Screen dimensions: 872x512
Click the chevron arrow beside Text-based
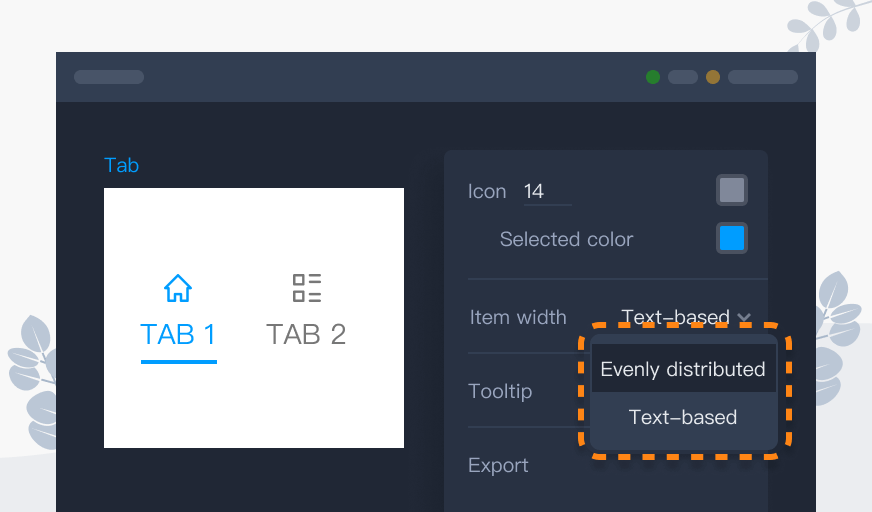click(x=744, y=318)
